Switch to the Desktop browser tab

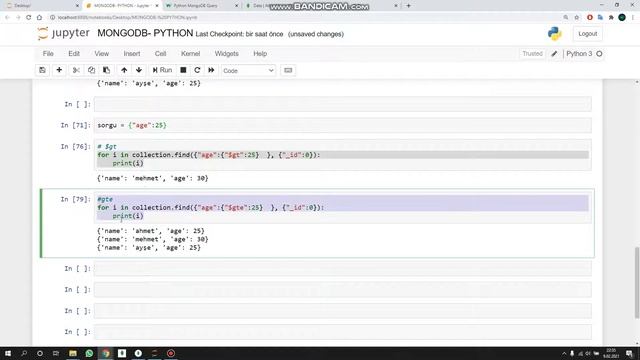[42, 6]
